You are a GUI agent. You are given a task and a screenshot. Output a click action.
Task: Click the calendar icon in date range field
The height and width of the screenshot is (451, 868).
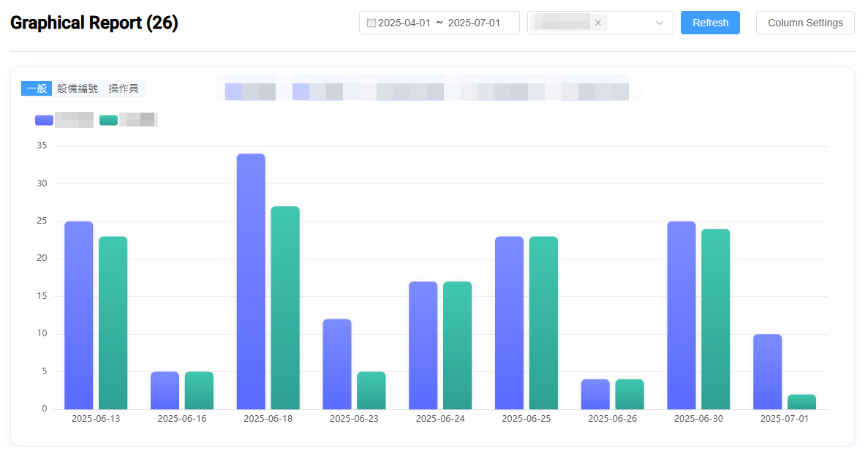pos(371,23)
